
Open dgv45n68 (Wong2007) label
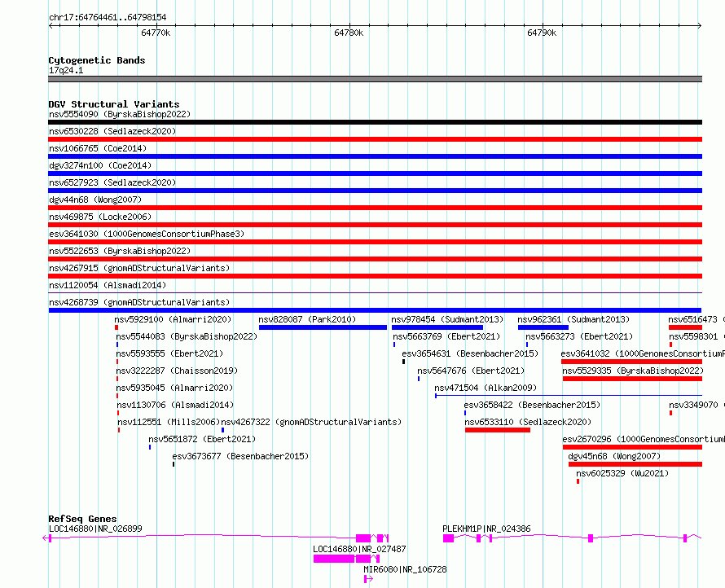point(614,456)
